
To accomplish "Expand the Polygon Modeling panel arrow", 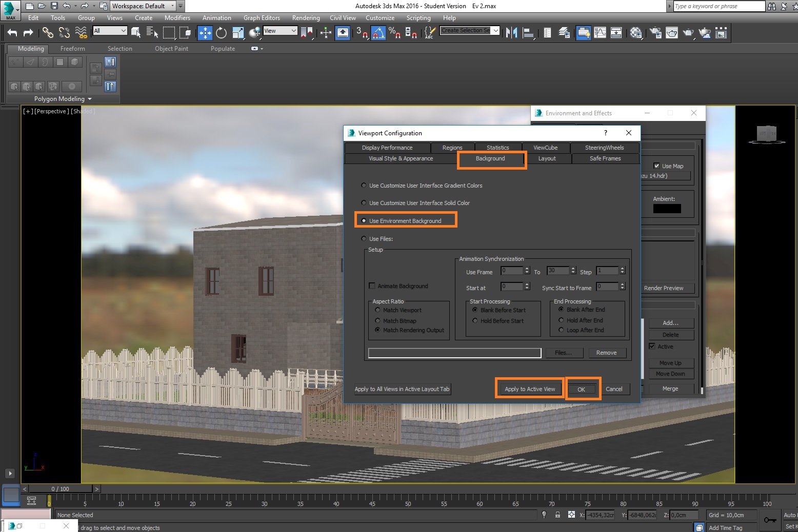I will click(x=90, y=99).
